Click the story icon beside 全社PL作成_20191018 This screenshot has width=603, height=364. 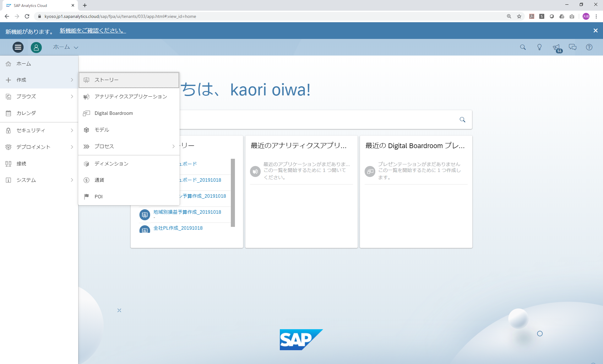(x=145, y=229)
